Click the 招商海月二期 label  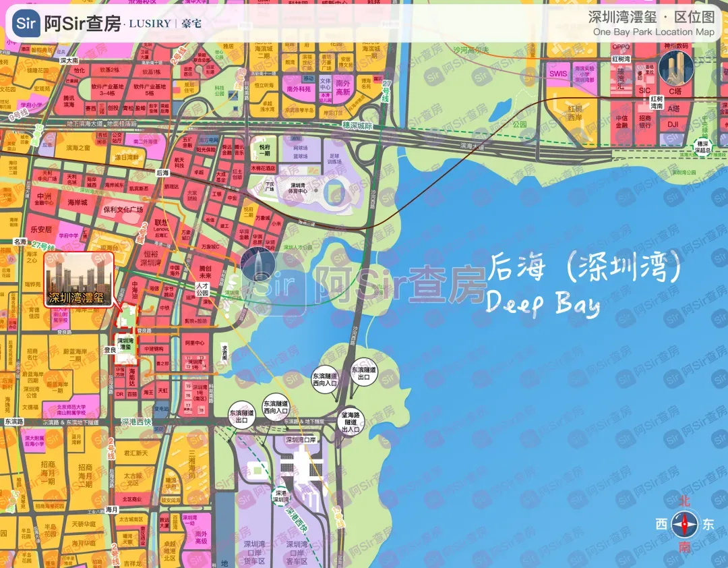[85, 476]
